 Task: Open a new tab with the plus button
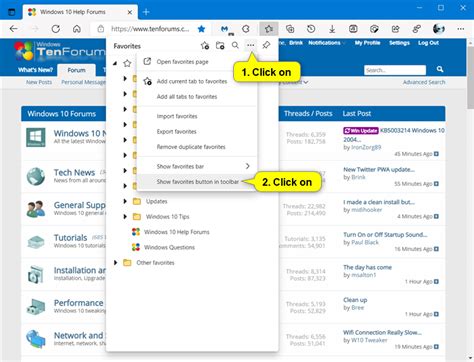(x=146, y=12)
